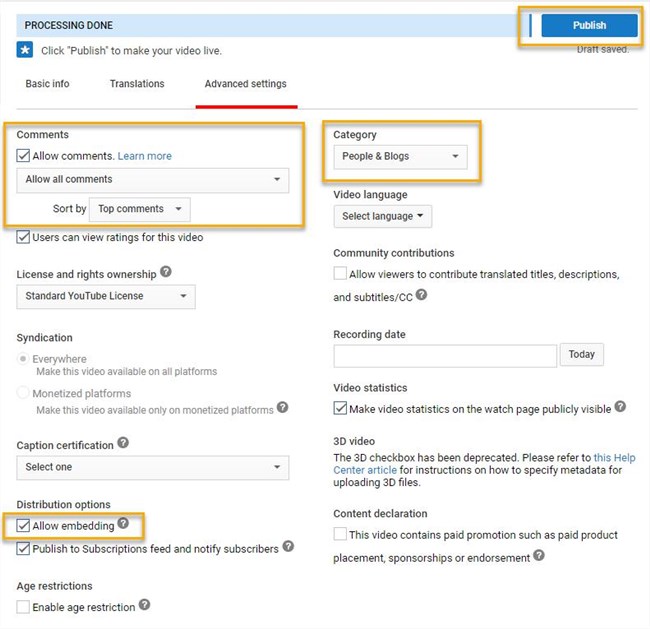Click help icon beside subtitles/CC text
Screen dimensions: 650x629
click(x=422, y=295)
